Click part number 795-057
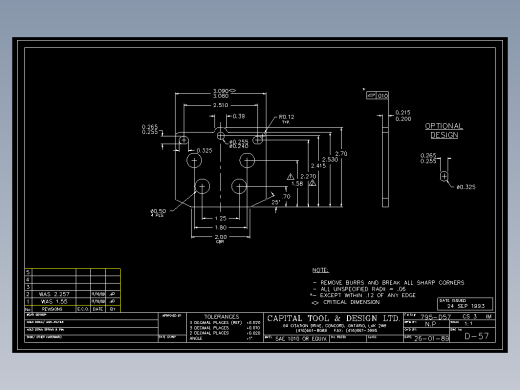Screen dimensions: 520x390 pos(435,317)
